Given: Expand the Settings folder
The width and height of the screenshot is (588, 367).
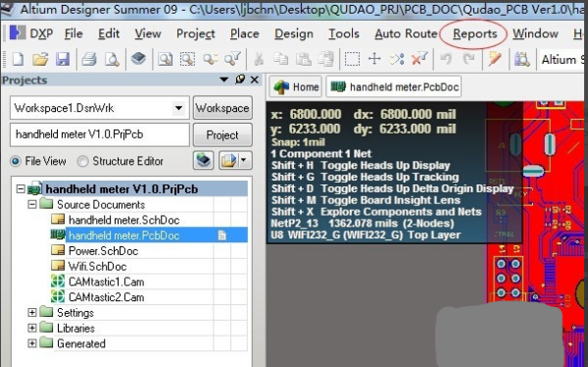Looking at the screenshot, I should click(32, 312).
